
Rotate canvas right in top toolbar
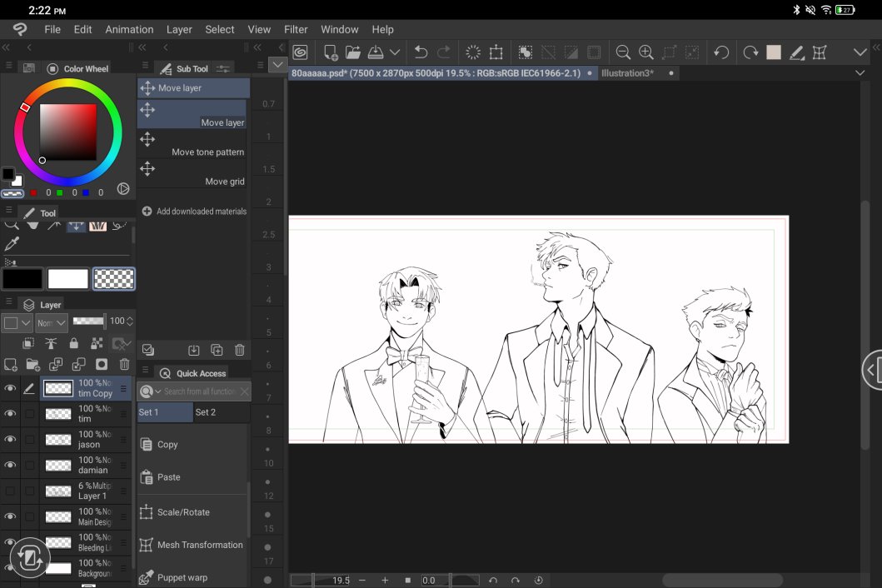click(x=750, y=52)
